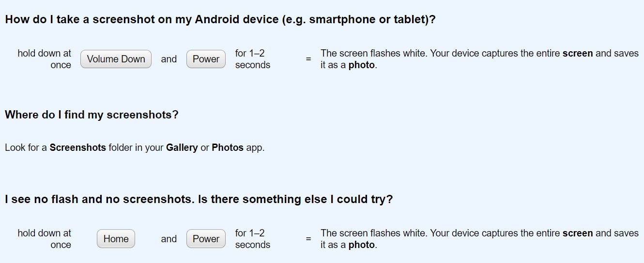Click the Home key button
Screen dimensions: 644x263
tap(116, 239)
